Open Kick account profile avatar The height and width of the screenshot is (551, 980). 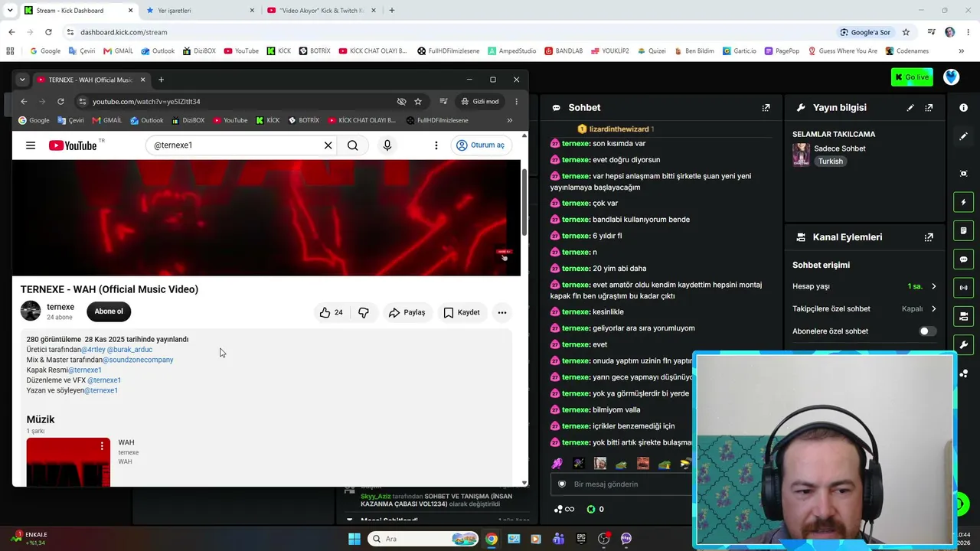tap(951, 77)
